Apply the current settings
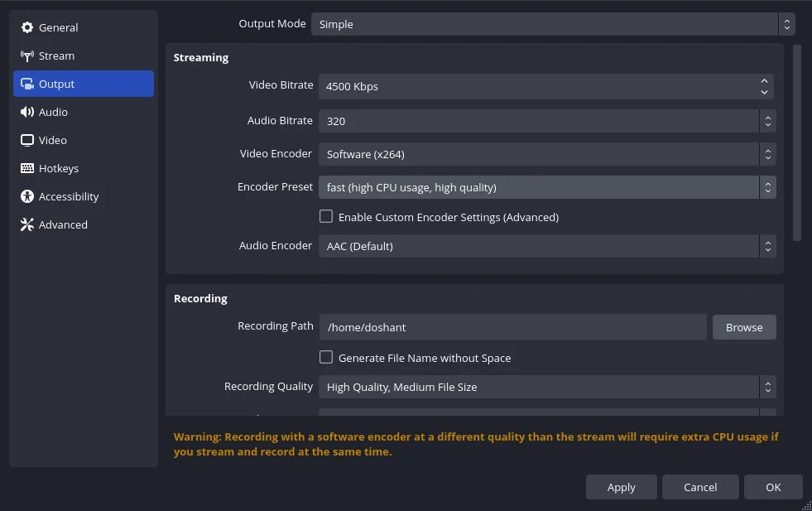The height and width of the screenshot is (511, 812). [621, 487]
